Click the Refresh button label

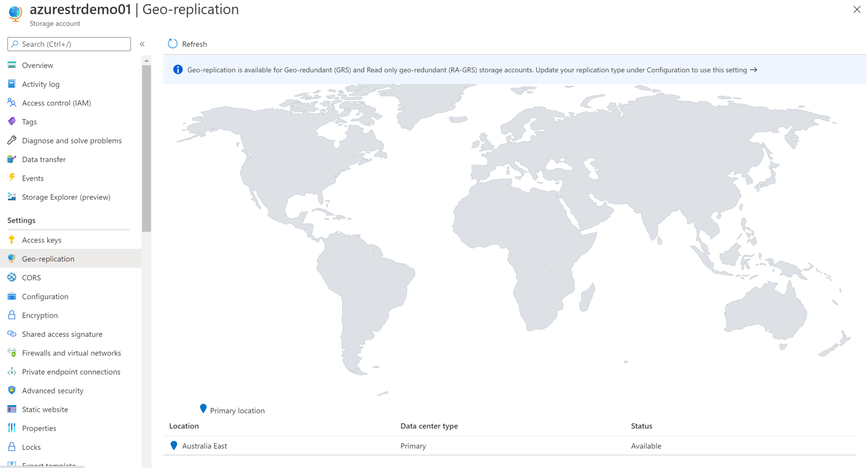click(195, 44)
